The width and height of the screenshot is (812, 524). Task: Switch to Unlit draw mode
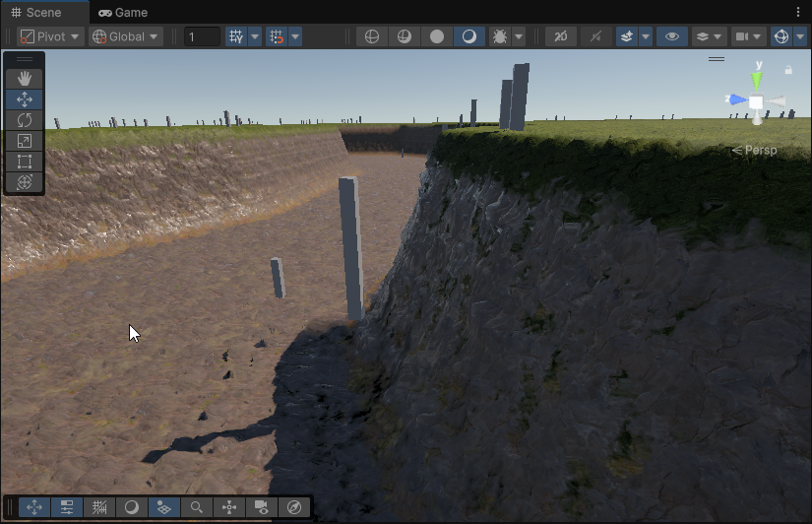[x=437, y=36]
